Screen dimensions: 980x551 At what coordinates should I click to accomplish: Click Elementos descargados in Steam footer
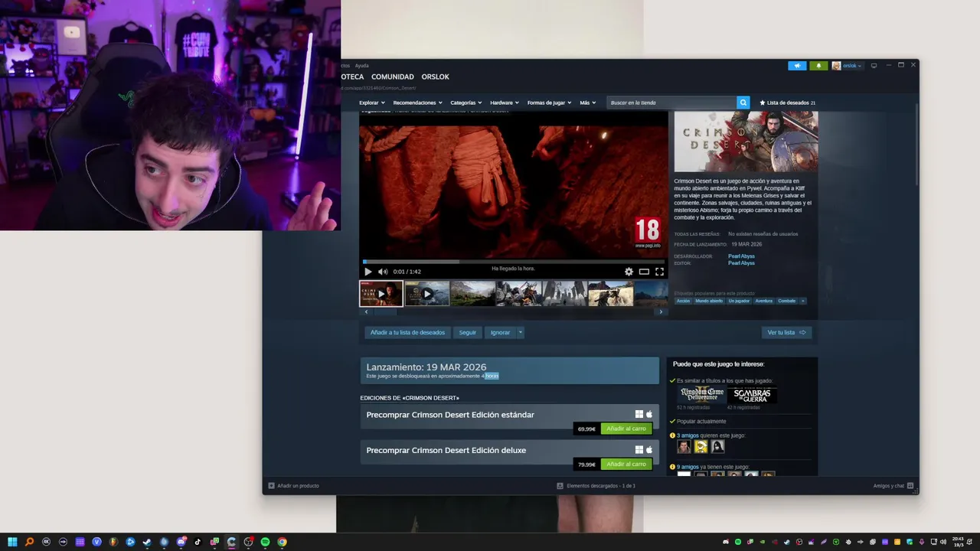(x=596, y=486)
